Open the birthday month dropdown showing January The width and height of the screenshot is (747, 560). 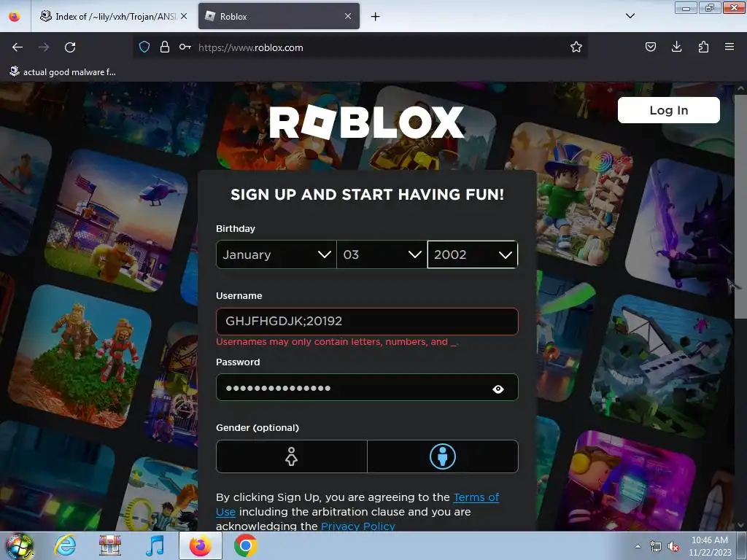(276, 254)
